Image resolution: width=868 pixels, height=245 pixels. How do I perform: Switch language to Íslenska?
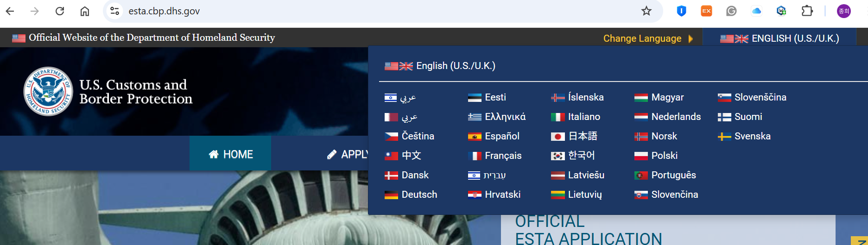(577, 97)
